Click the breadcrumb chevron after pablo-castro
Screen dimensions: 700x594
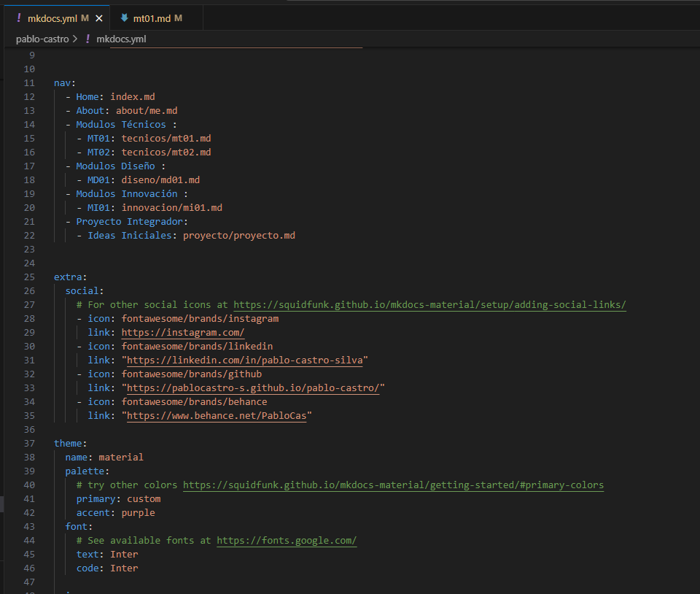pos(75,39)
